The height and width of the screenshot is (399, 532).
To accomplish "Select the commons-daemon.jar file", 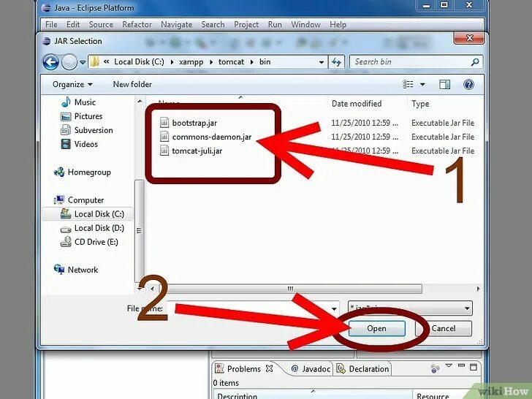I will [212, 137].
